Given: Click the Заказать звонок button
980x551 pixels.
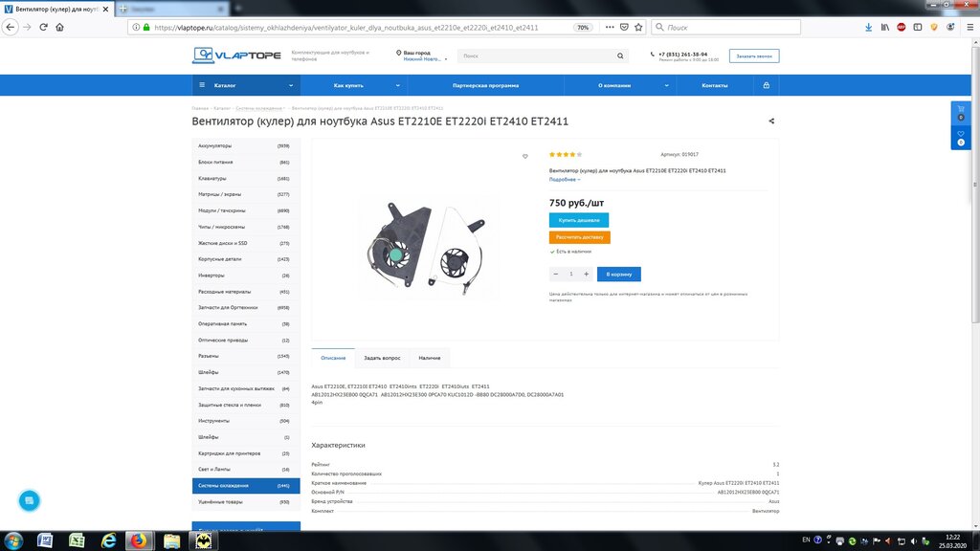Looking at the screenshot, I should 754,56.
